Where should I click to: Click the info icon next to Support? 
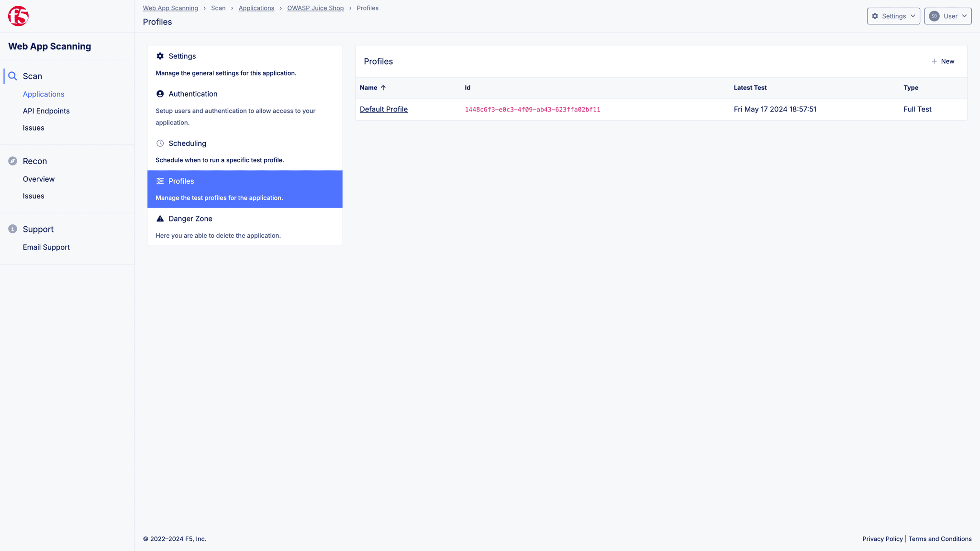click(13, 229)
